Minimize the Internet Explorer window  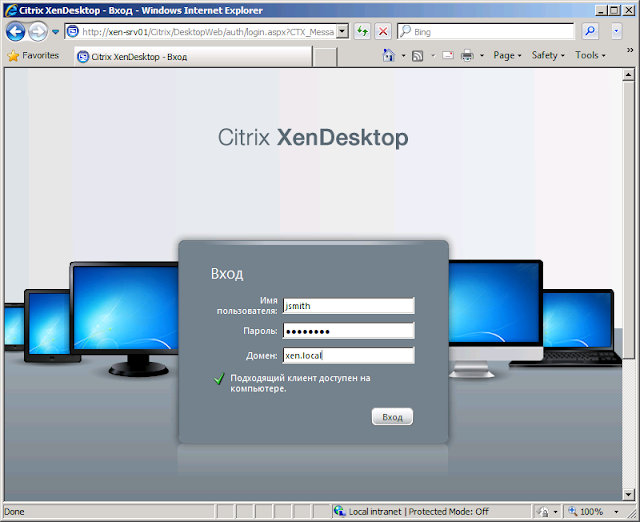pos(600,10)
